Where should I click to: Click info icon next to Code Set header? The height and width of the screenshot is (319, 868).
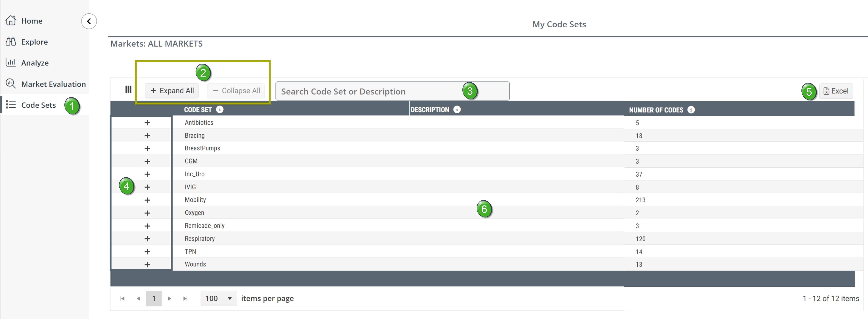[x=219, y=109]
